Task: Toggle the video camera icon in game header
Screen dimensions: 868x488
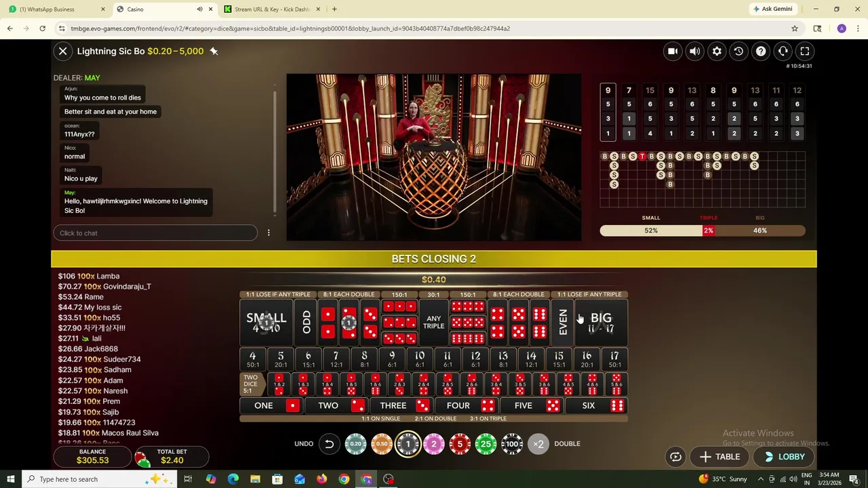Action: [x=673, y=51]
